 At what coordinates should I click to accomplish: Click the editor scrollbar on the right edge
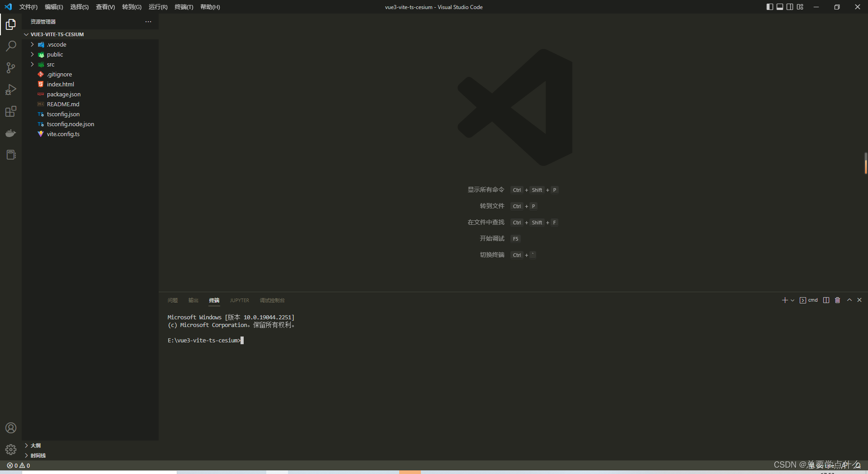(865, 164)
